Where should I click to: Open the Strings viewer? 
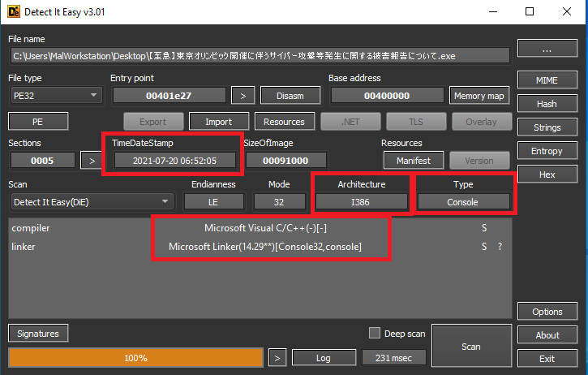(547, 127)
